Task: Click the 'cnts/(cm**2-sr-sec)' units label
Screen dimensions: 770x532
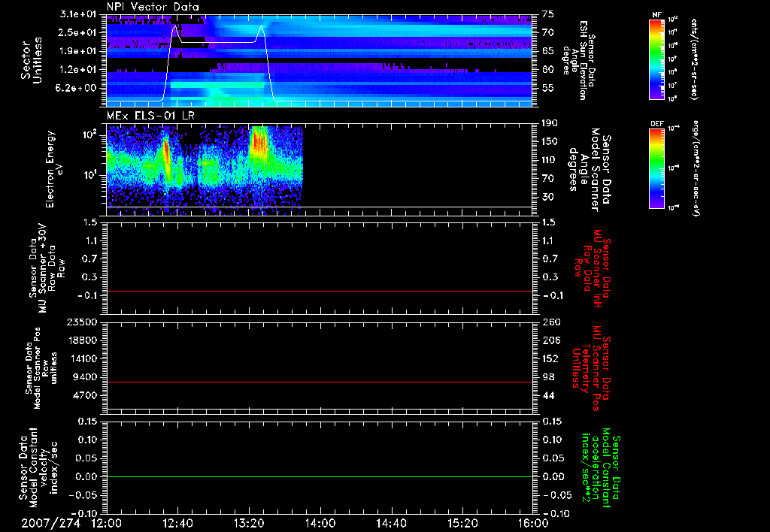Action: [694, 59]
